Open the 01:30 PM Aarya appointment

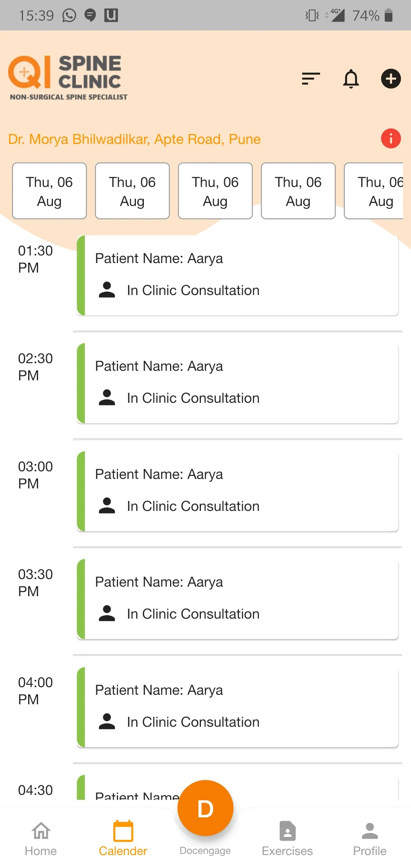click(x=237, y=275)
